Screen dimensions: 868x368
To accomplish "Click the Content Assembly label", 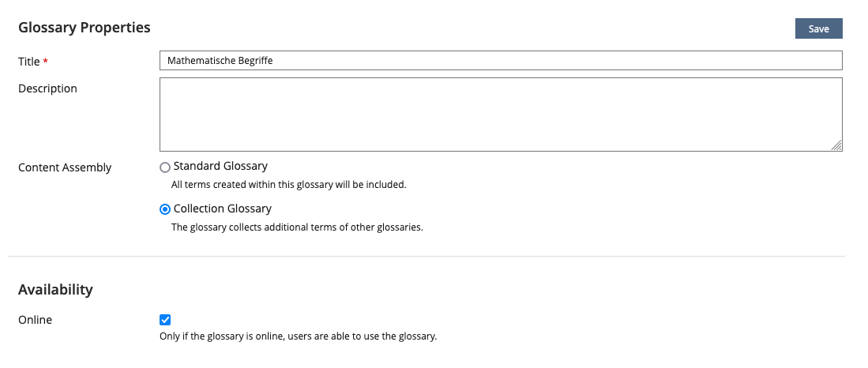I will click(65, 167).
